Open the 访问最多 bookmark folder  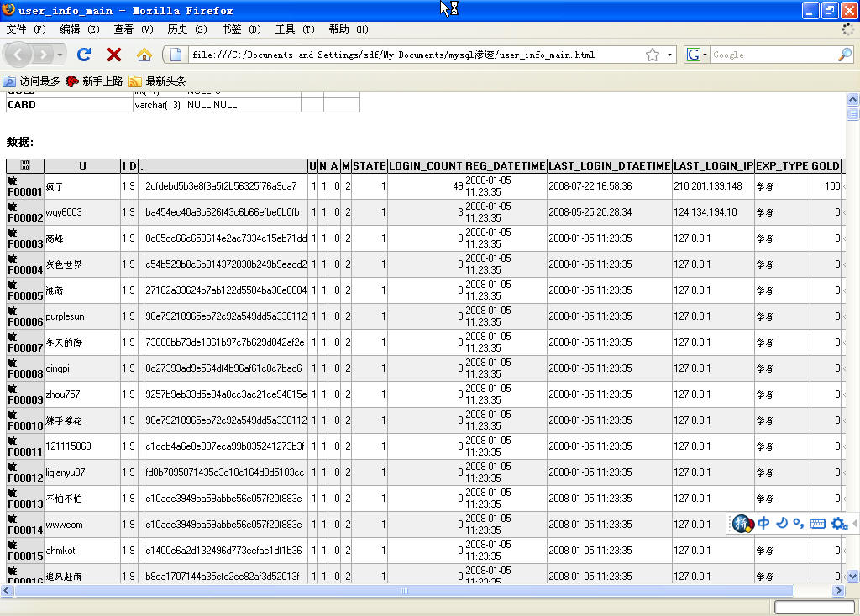[x=31, y=81]
